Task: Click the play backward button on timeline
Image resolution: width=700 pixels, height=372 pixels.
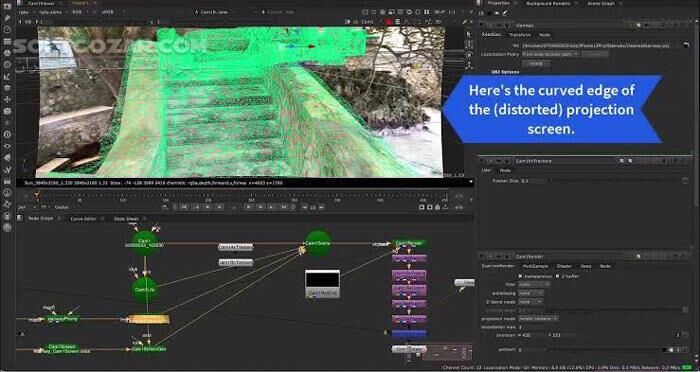Action: pos(219,207)
